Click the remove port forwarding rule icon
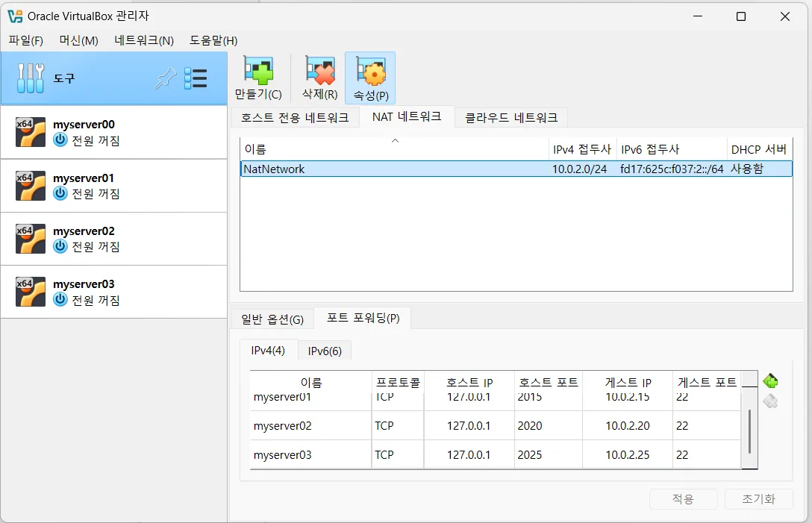The width and height of the screenshot is (812, 523). tap(770, 401)
